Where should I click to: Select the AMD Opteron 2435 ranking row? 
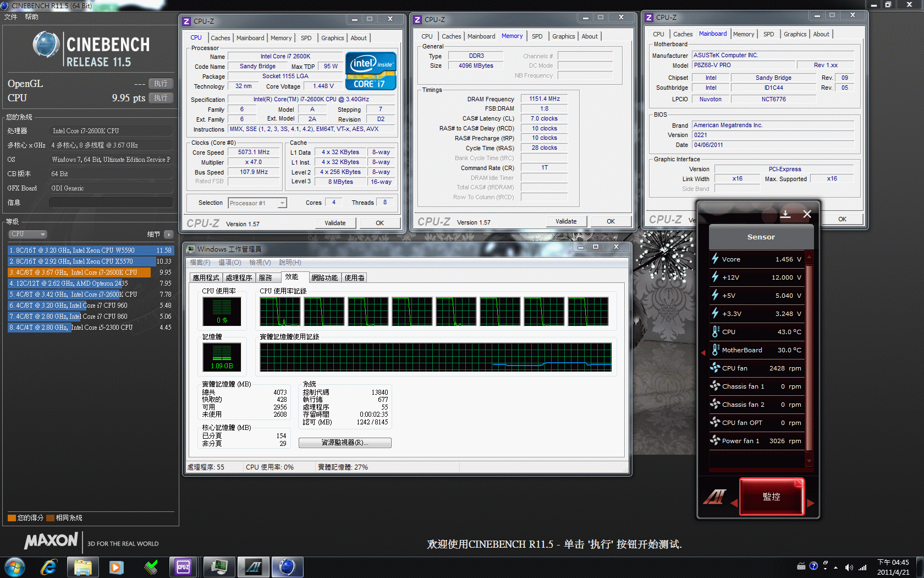pyautogui.click(x=90, y=283)
